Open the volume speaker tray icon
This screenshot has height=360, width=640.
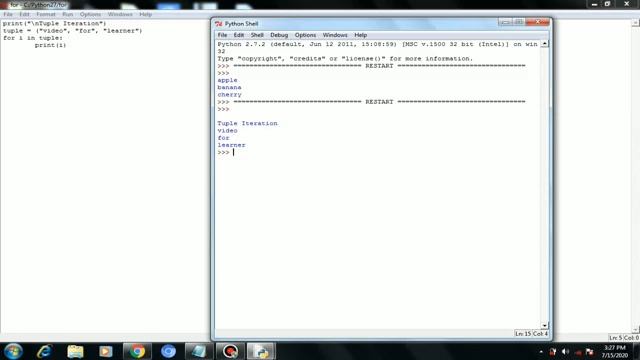[x=565, y=352]
